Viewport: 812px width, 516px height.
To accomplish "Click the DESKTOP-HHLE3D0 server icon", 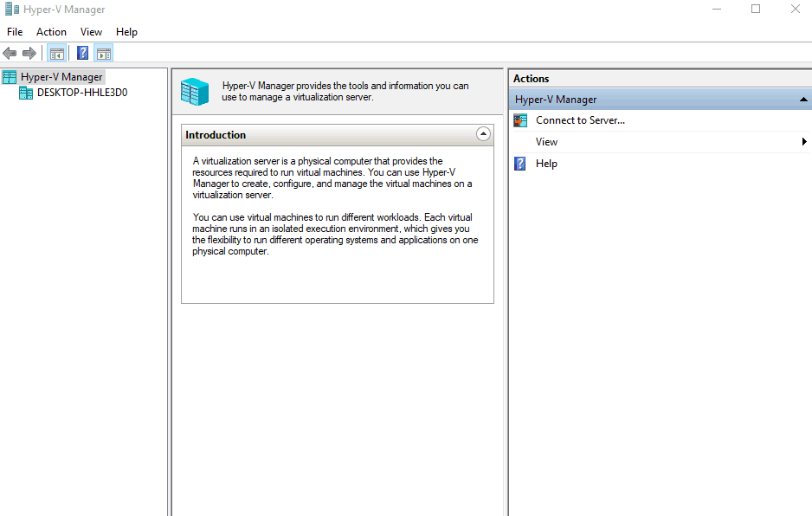I will 26,93.
